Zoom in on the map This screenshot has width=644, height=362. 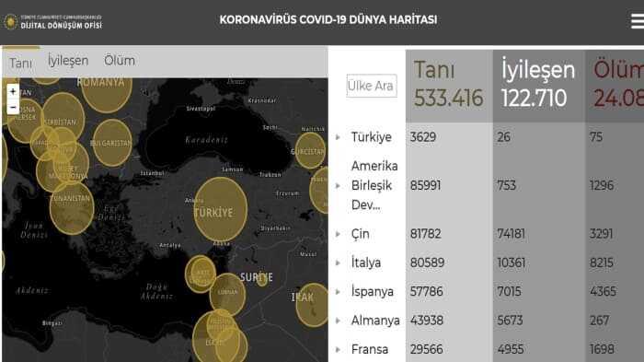tap(13, 91)
